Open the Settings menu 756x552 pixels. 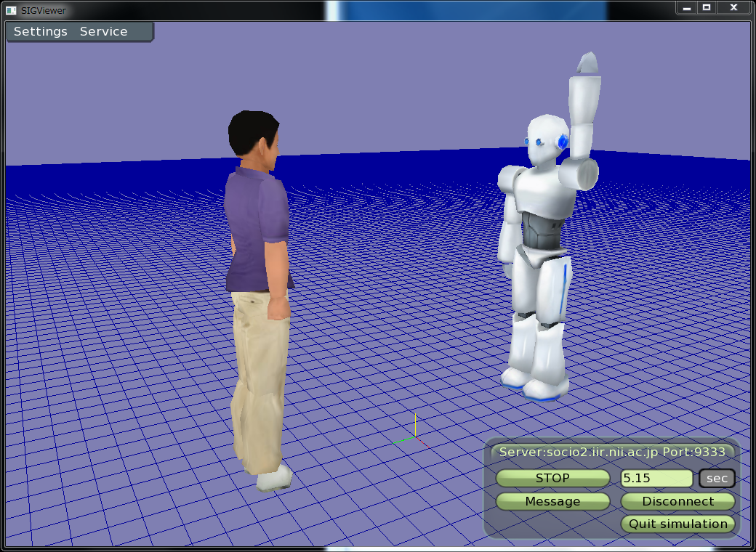(x=40, y=32)
